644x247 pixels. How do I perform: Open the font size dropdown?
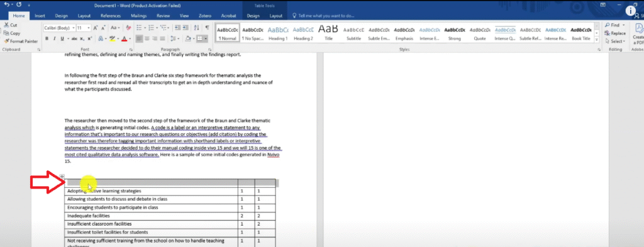point(89,28)
